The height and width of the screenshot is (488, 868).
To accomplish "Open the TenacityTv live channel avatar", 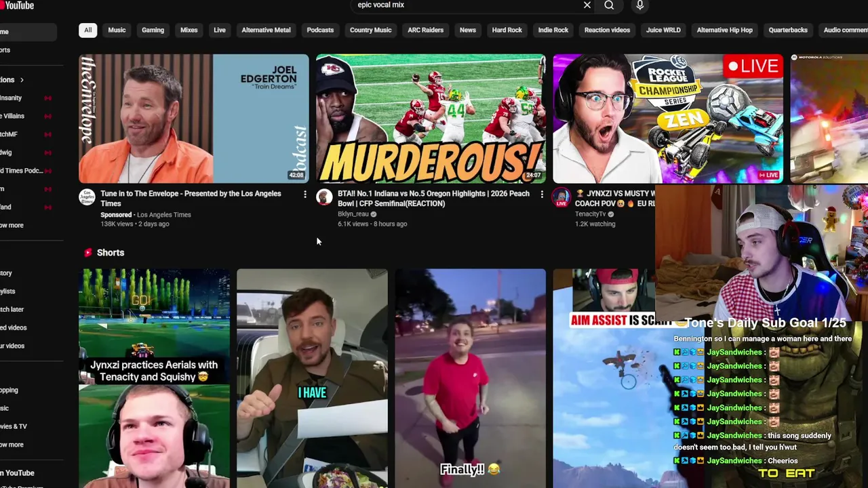I will pos(561,197).
